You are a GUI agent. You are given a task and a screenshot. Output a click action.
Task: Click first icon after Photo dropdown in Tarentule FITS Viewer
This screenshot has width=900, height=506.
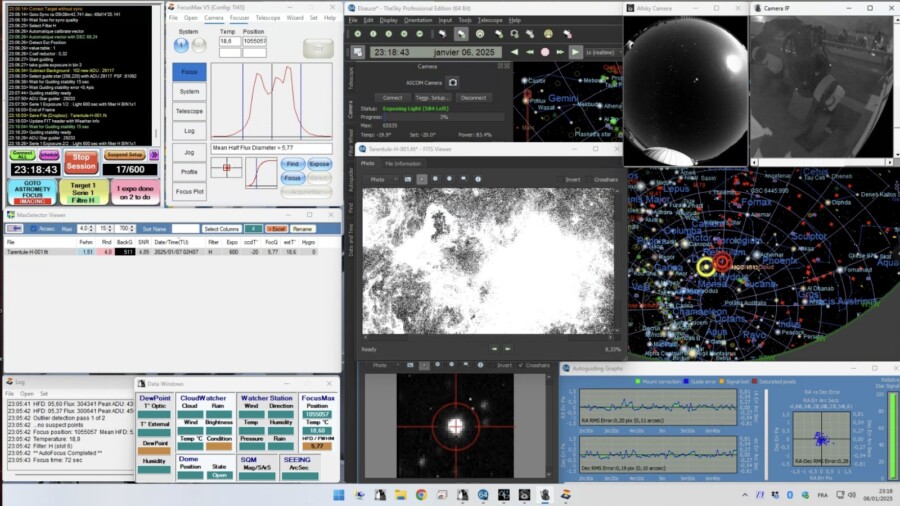(x=408, y=179)
